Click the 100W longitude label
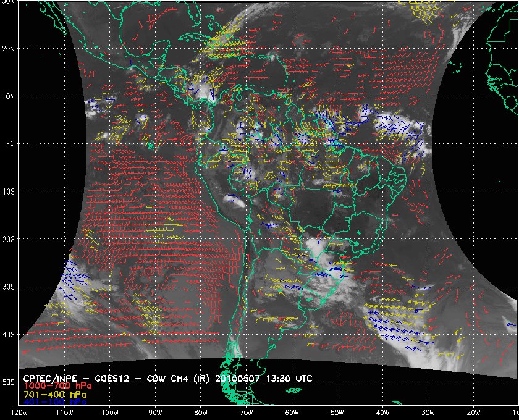519x420 pixels. click(109, 413)
